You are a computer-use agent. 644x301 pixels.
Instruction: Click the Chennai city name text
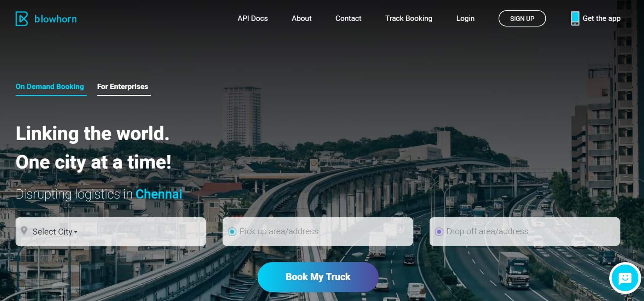159,194
